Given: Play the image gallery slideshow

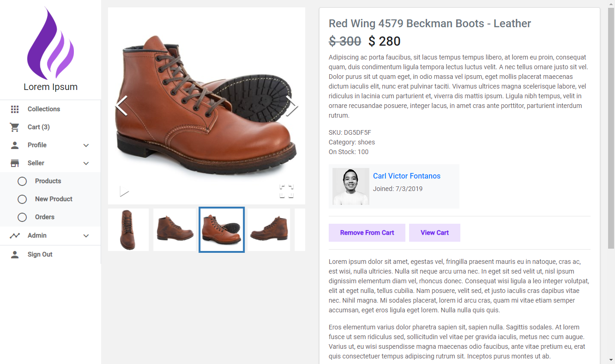Looking at the screenshot, I should [x=124, y=191].
